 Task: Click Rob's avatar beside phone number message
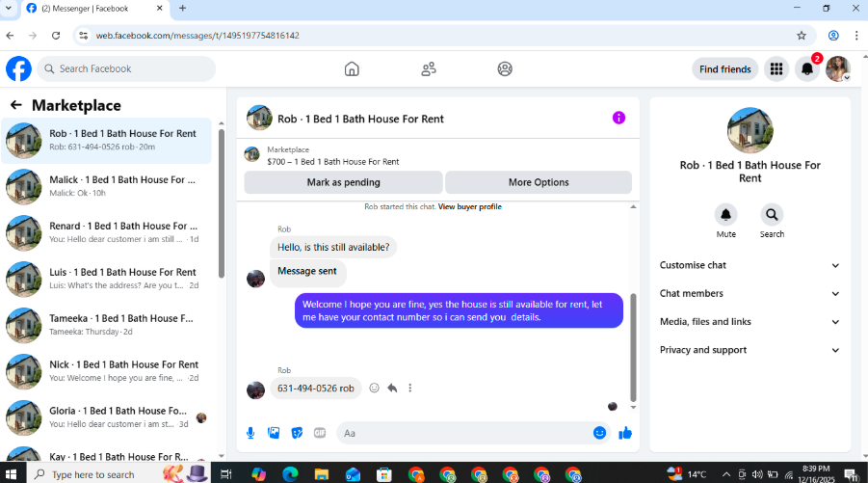pyautogui.click(x=255, y=389)
